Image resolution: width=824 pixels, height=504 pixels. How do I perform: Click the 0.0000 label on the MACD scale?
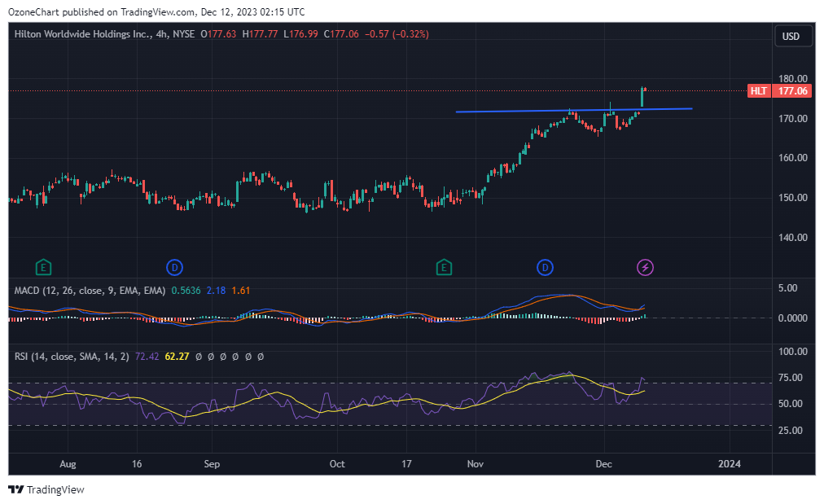[793, 318]
